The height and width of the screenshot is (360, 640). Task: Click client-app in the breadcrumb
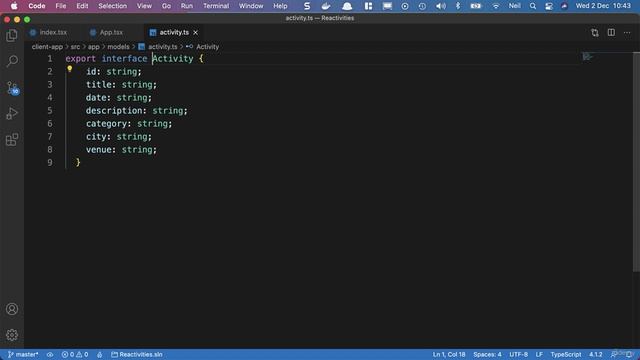tap(47, 47)
